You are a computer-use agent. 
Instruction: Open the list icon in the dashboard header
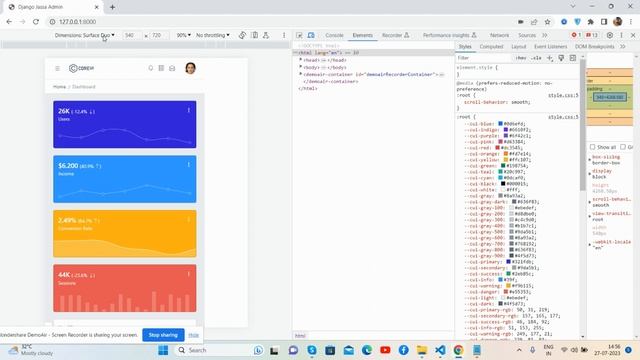[x=161, y=68]
